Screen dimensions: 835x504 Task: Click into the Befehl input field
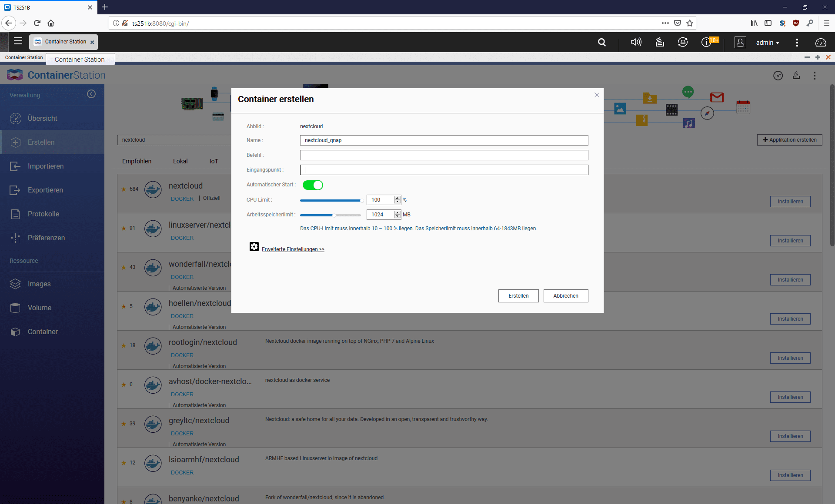[x=444, y=155]
